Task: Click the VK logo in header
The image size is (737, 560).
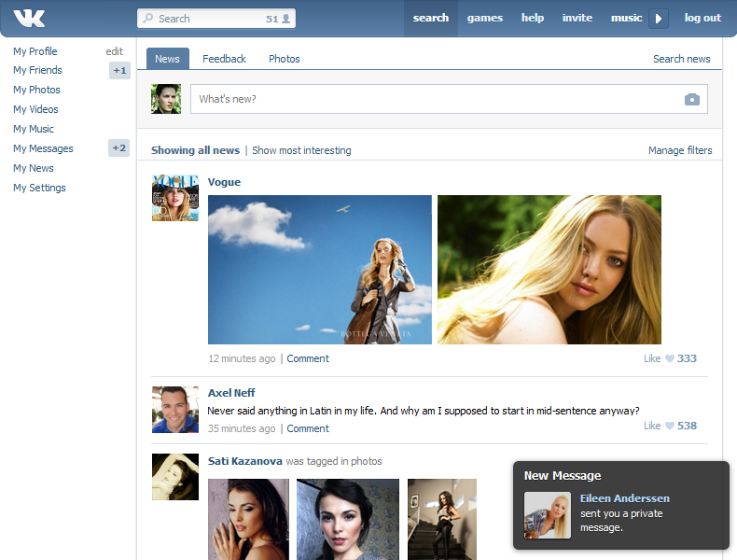Action: point(29,18)
